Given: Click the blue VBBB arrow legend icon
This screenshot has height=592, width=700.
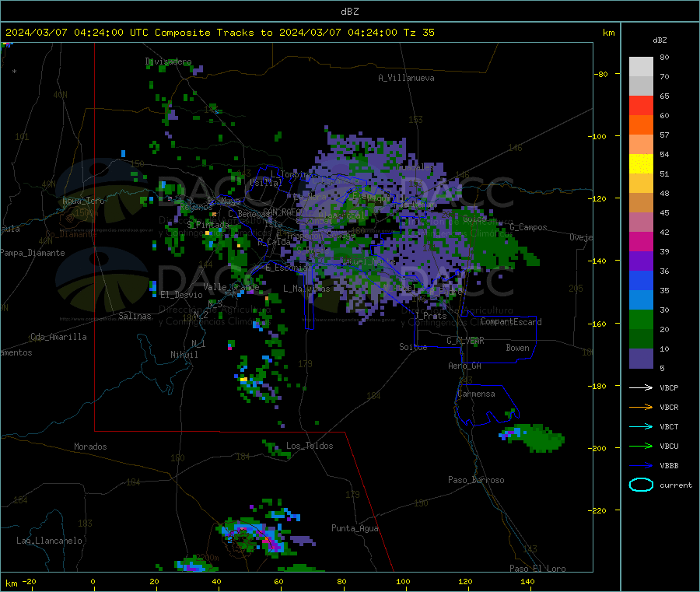Looking at the screenshot, I should [x=641, y=465].
